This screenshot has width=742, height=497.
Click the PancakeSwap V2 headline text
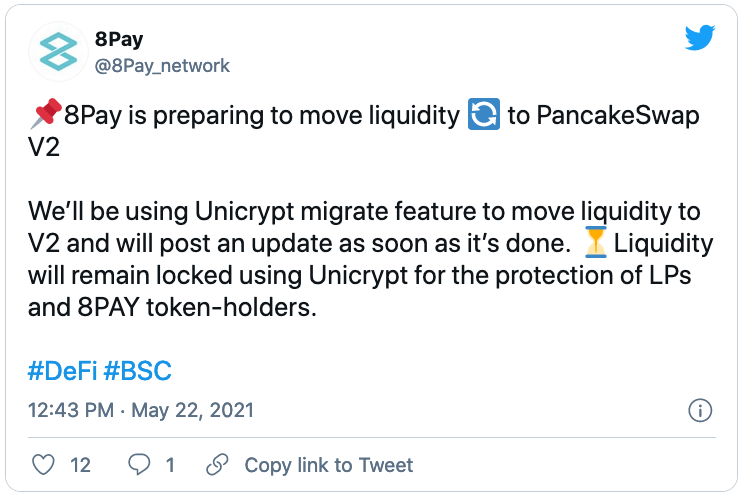click(363, 131)
